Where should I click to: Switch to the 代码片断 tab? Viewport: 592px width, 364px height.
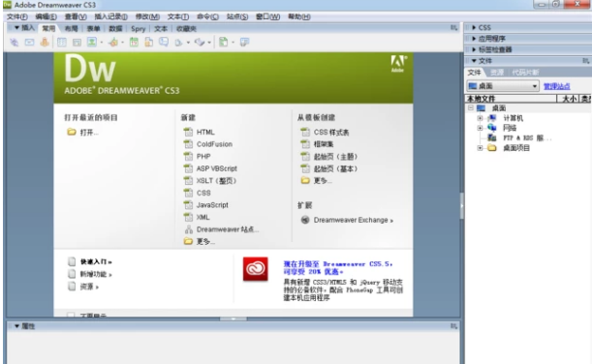525,73
